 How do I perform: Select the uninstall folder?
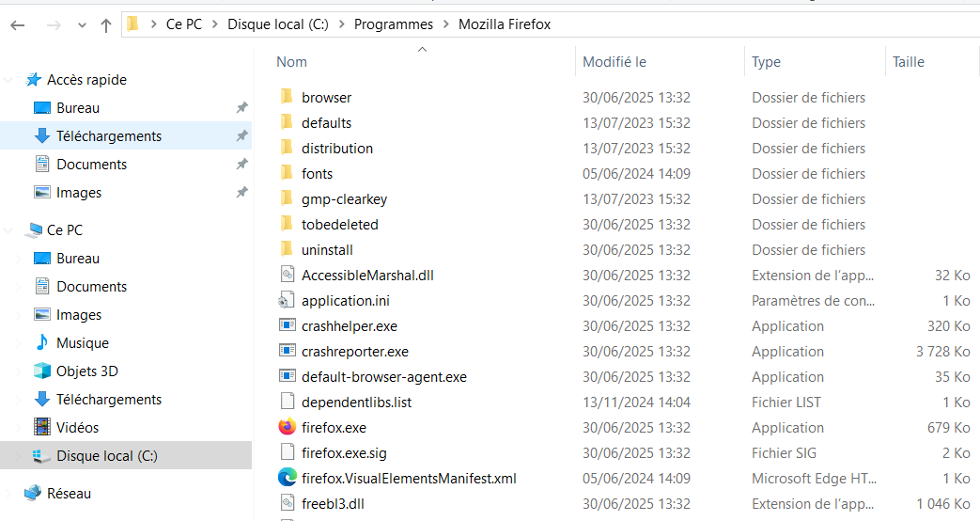coord(327,250)
